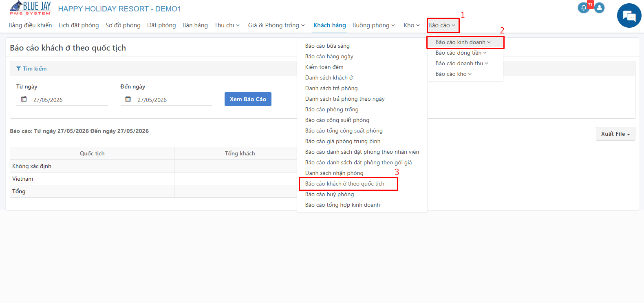
Task: Open Báo cáo hàng ngày report
Action: (x=329, y=56)
